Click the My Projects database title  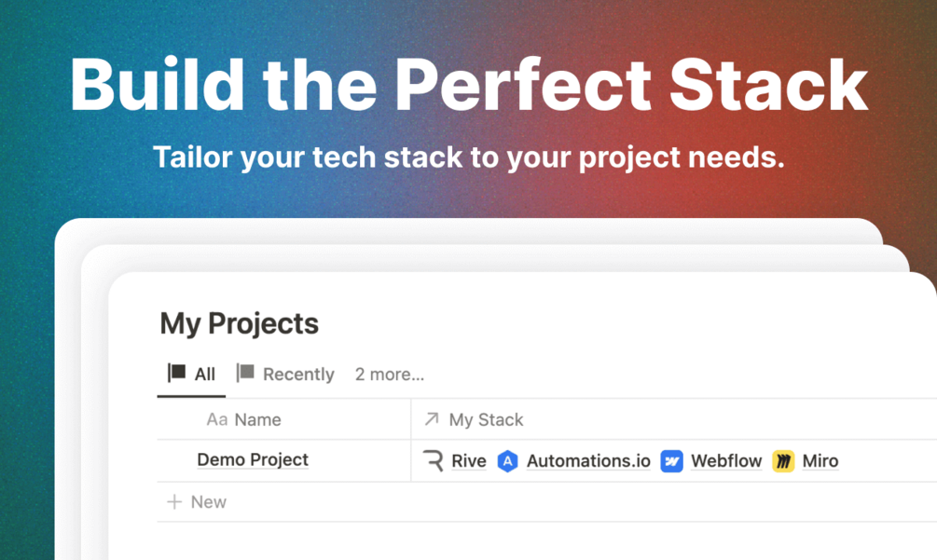tap(239, 324)
